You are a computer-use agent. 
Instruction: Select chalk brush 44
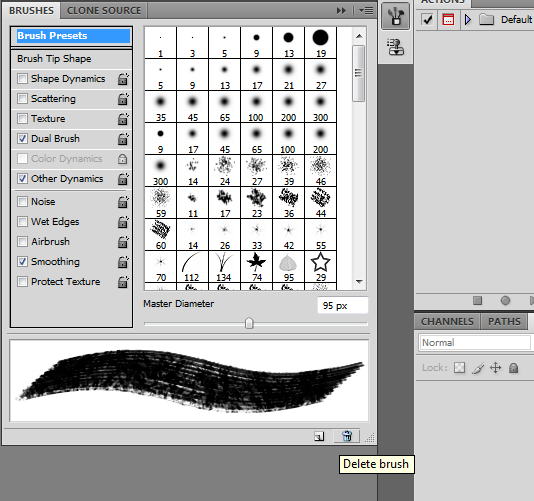(320, 203)
